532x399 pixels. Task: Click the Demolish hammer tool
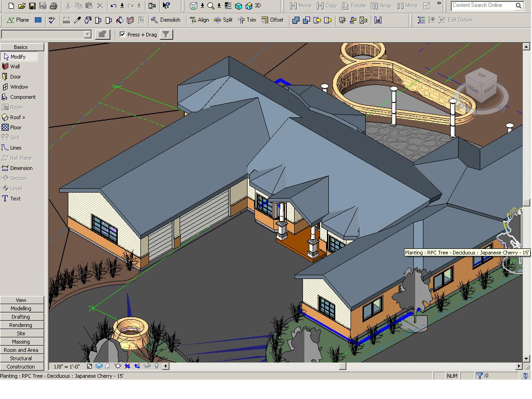pyautogui.click(x=166, y=20)
